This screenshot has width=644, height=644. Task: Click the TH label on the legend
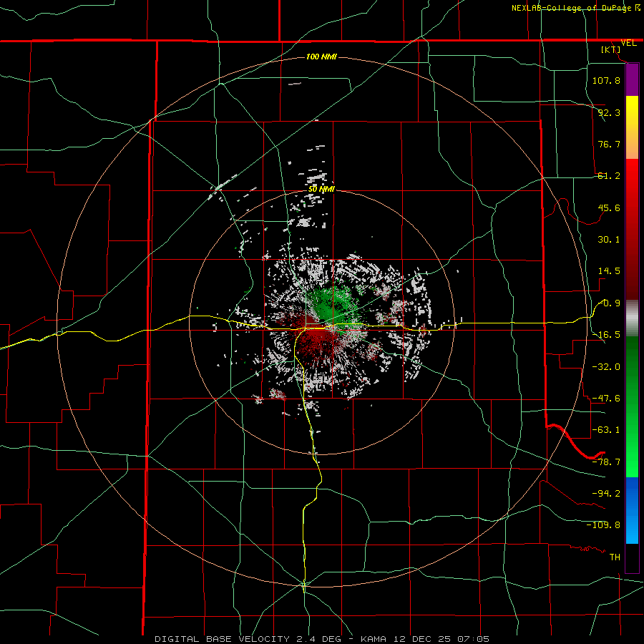pos(615,557)
